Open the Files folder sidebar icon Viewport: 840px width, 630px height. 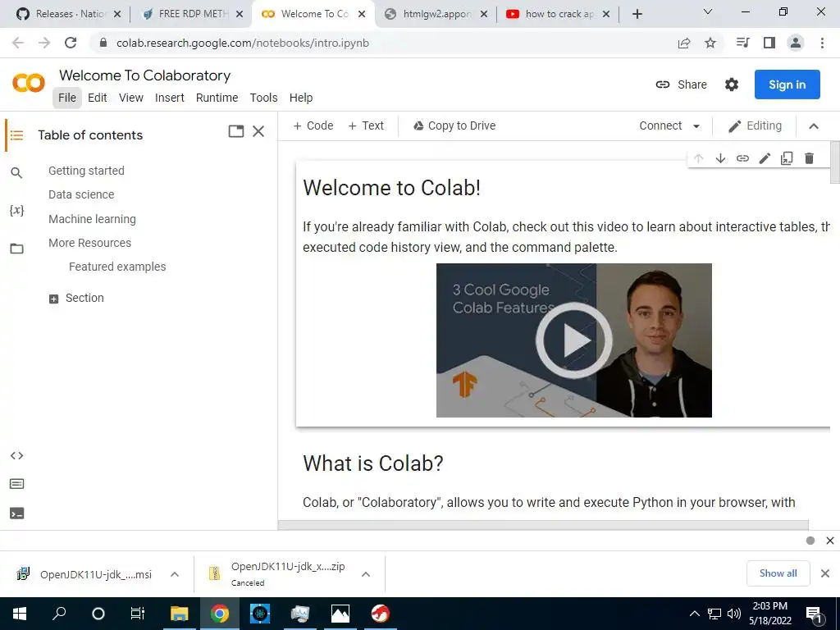pyautogui.click(x=16, y=249)
